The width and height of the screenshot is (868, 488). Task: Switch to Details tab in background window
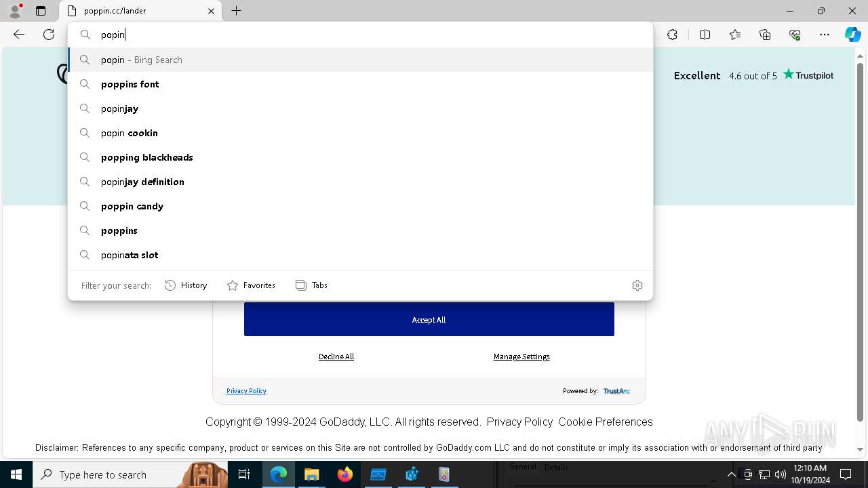coord(556,468)
